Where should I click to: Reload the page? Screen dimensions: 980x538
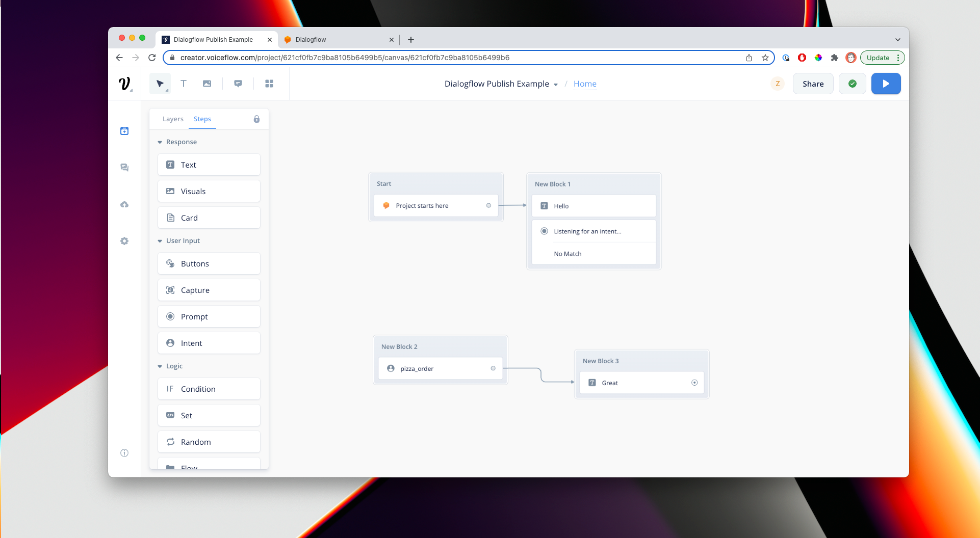click(152, 58)
